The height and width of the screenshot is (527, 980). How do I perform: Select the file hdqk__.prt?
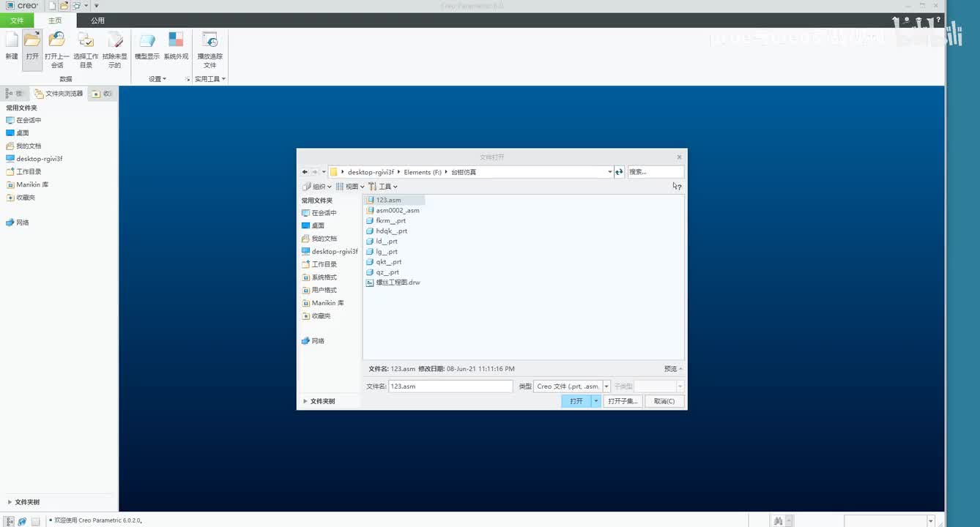(387, 231)
